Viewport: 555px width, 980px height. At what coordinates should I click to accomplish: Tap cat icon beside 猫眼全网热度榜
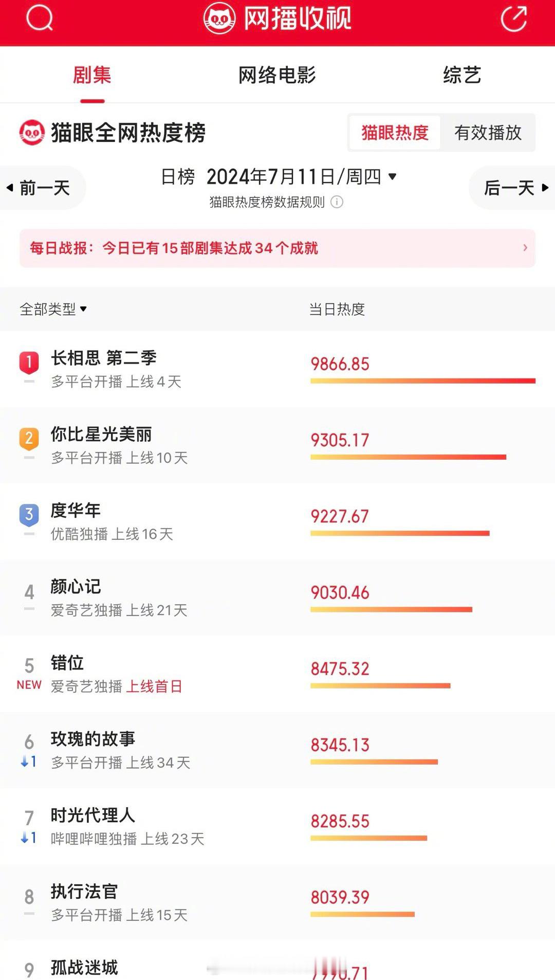[32, 133]
